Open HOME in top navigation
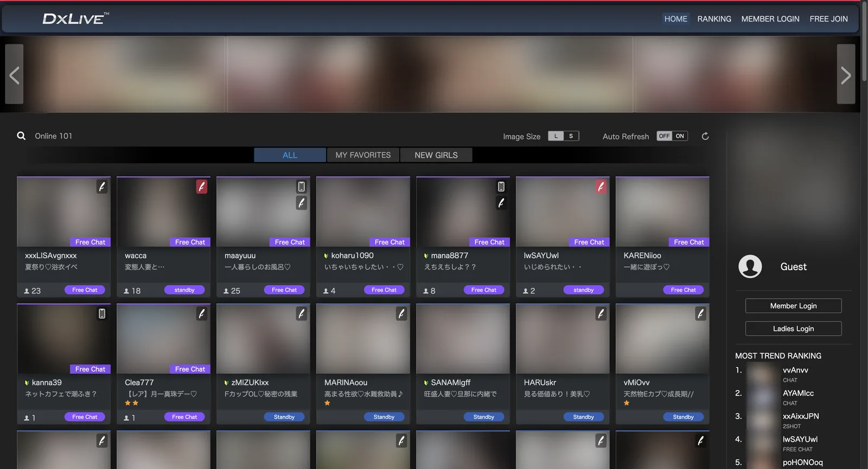This screenshot has height=469, width=868. point(676,19)
